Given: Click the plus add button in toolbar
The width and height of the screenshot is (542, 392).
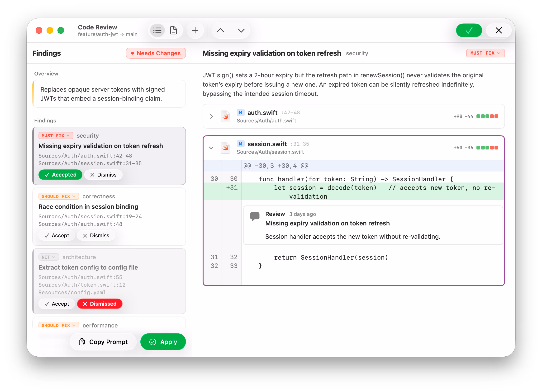Looking at the screenshot, I should pos(195,30).
